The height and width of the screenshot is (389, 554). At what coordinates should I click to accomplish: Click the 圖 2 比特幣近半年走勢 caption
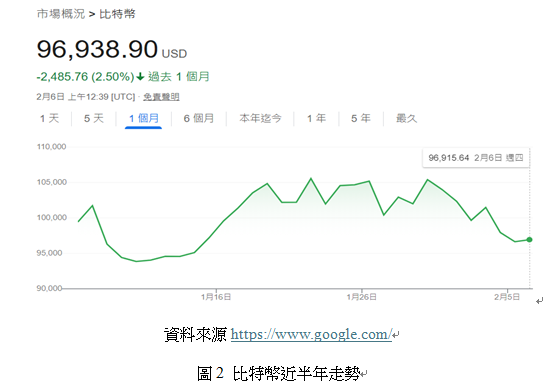(278, 373)
